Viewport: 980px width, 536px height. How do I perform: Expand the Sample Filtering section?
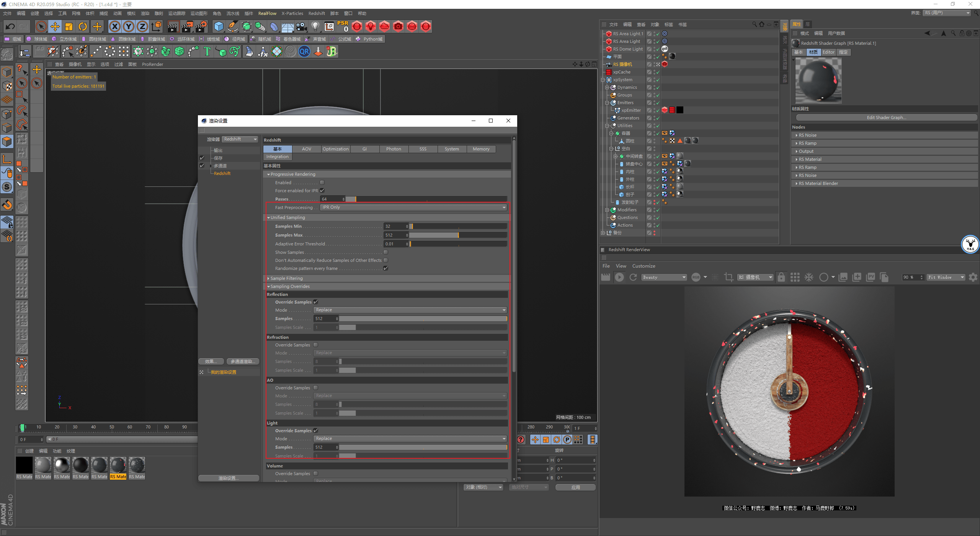(x=286, y=278)
